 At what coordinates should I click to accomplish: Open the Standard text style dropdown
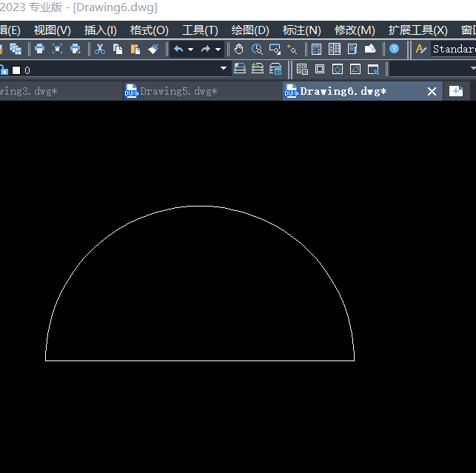pos(454,49)
